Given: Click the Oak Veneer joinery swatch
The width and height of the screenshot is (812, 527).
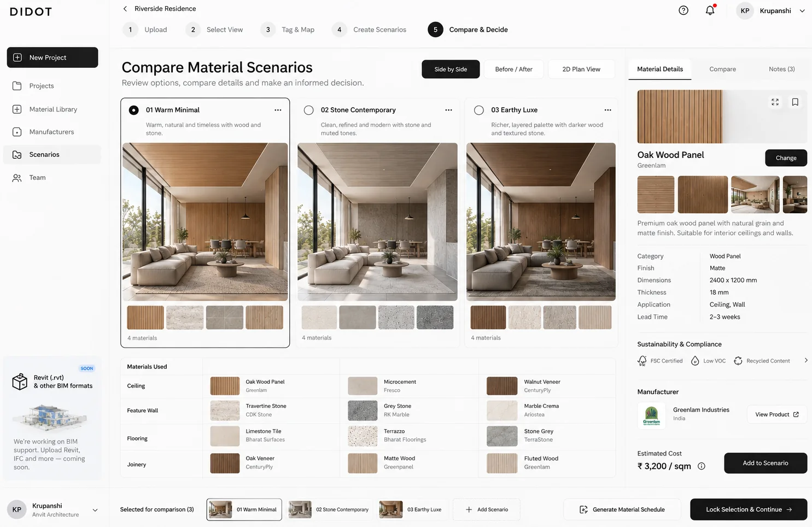Looking at the screenshot, I should (x=225, y=463).
